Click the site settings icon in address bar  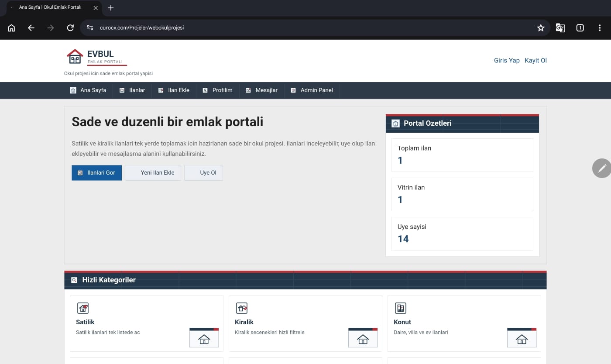90,27
